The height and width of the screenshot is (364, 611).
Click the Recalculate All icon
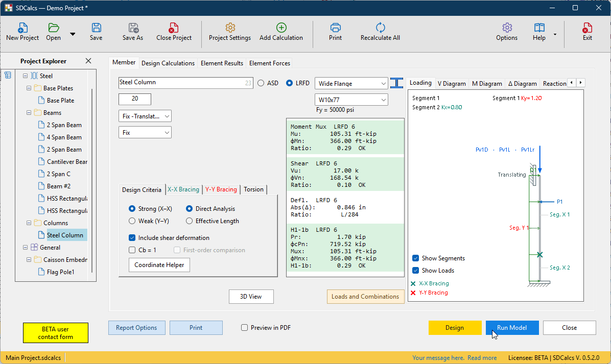pyautogui.click(x=380, y=28)
